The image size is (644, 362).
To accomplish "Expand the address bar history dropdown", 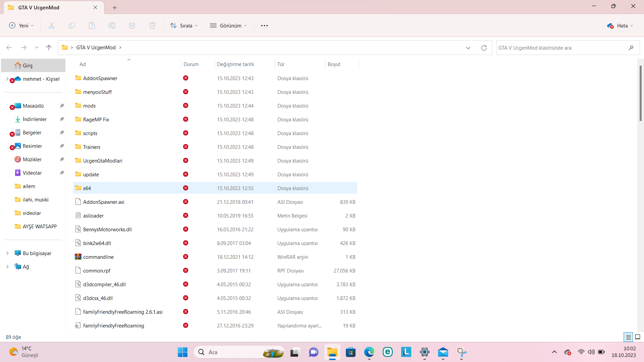I will [x=468, y=48].
